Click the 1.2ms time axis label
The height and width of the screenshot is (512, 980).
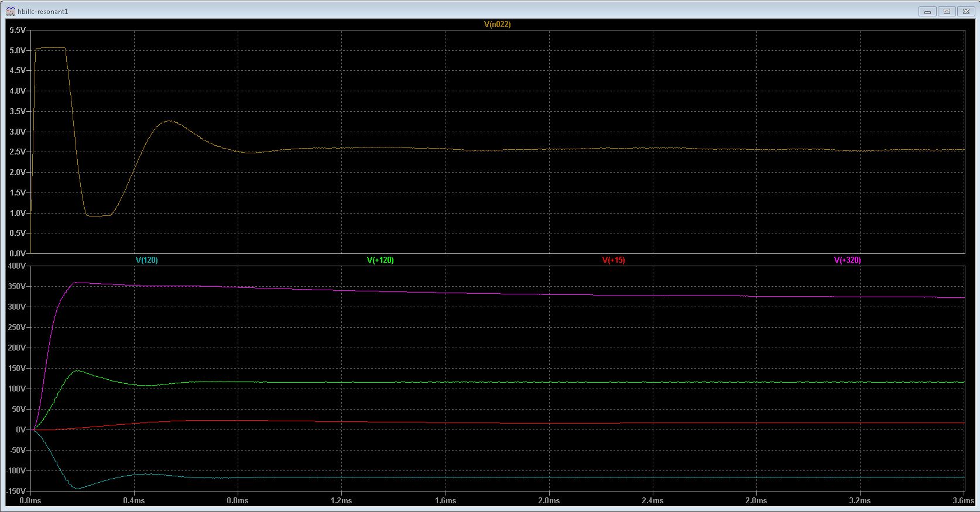point(341,501)
